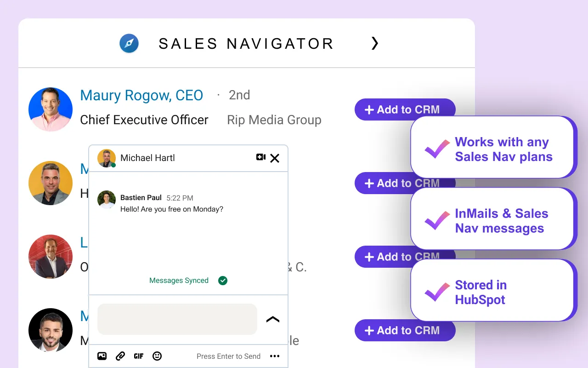Open Maury Rogow, CEO profile link
588x368 pixels.
pos(141,95)
